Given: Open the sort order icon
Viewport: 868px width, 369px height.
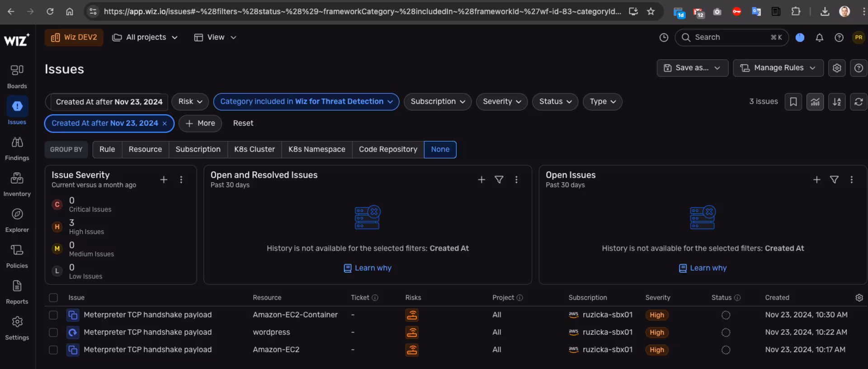Looking at the screenshot, I should coord(836,102).
